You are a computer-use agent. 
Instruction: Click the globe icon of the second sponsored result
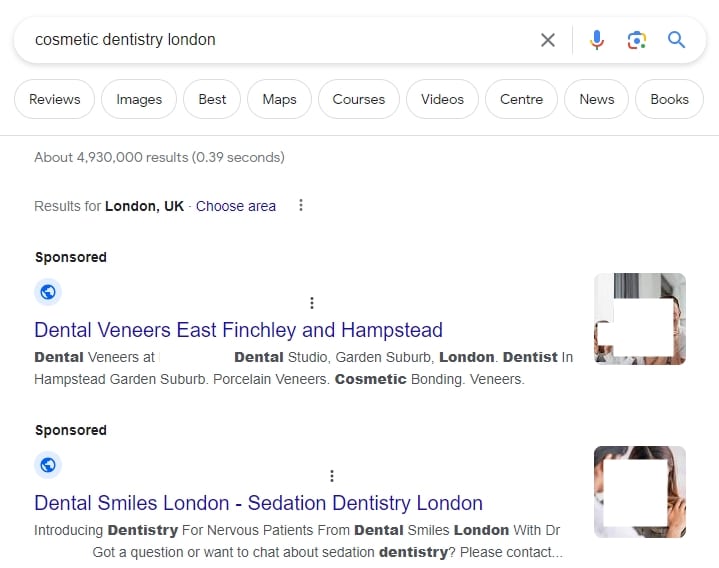point(48,465)
